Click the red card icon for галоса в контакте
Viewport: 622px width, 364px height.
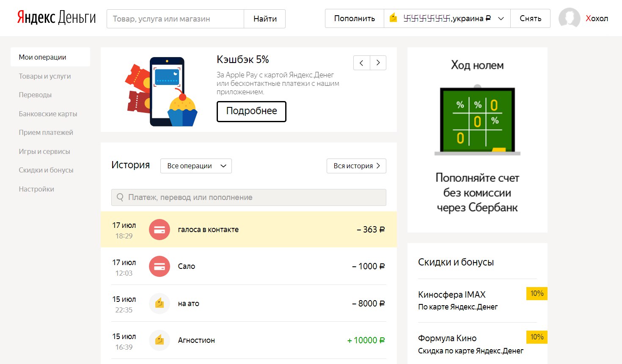(x=160, y=230)
